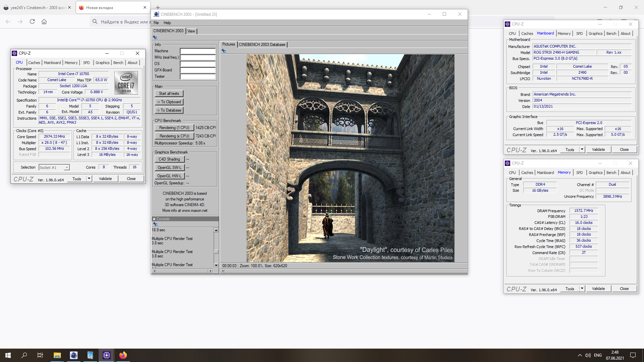This screenshot has height=362, width=644.
Task: Click Start all tests button
Action: (169, 94)
